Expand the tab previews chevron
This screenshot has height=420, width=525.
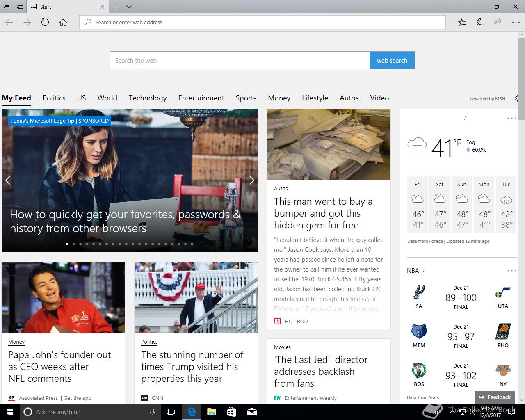coord(129,7)
